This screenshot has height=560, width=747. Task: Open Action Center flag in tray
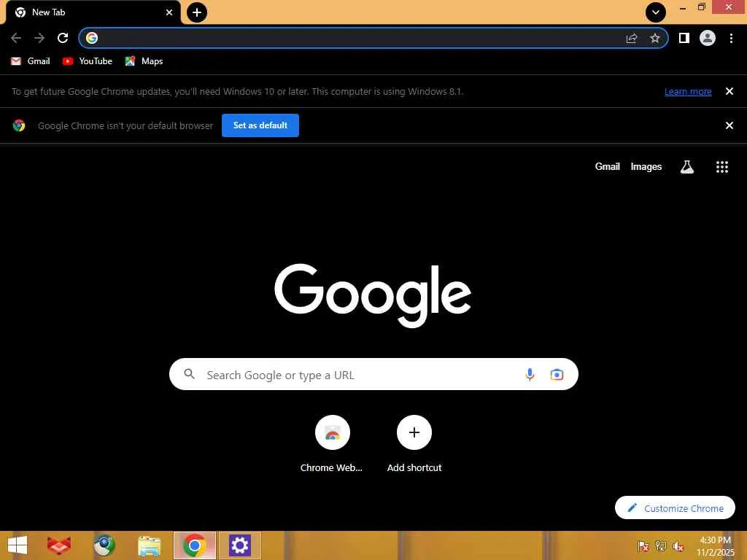click(643, 546)
